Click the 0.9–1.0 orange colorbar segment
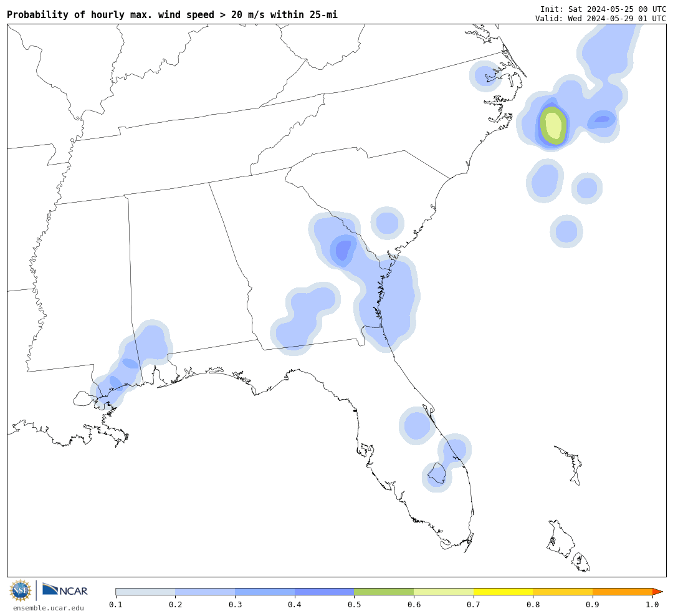 click(x=623, y=592)
